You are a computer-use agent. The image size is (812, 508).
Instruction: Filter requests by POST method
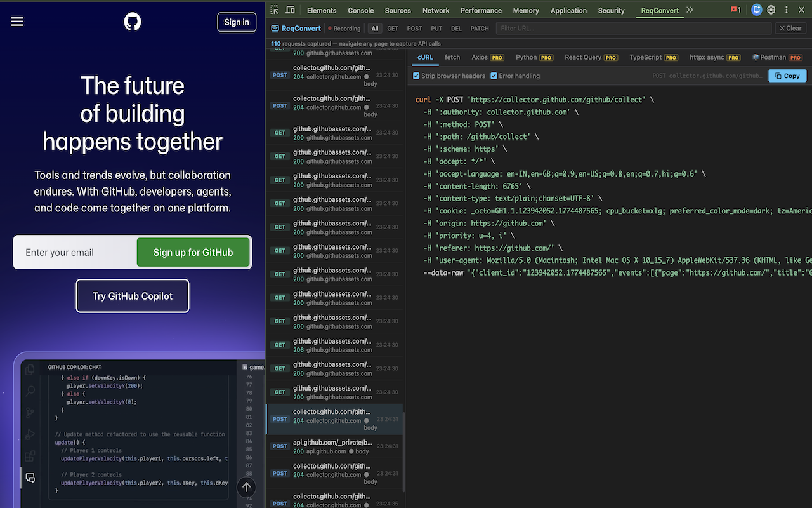[x=415, y=29]
